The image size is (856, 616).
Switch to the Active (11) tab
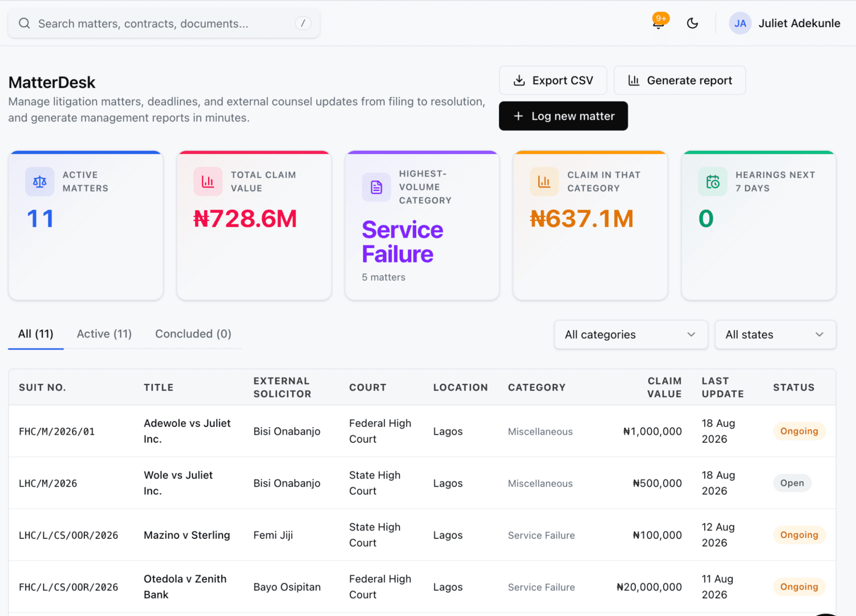tap(104, 334)
